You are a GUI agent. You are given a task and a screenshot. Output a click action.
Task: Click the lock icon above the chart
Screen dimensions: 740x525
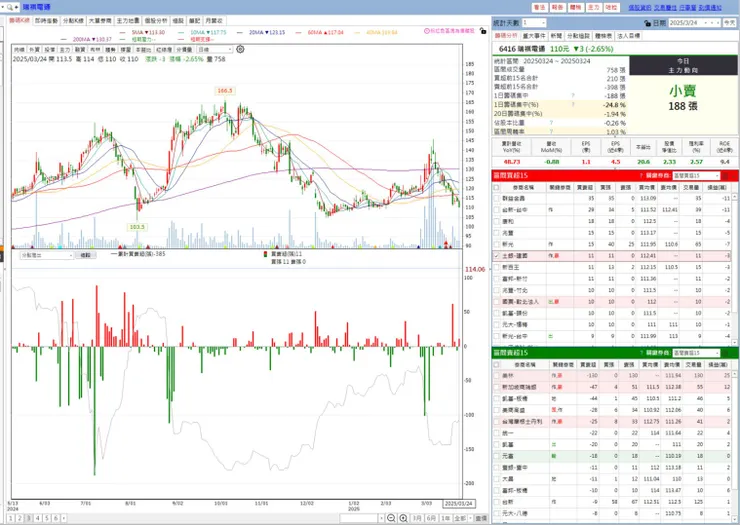click(x=482, y=31)
